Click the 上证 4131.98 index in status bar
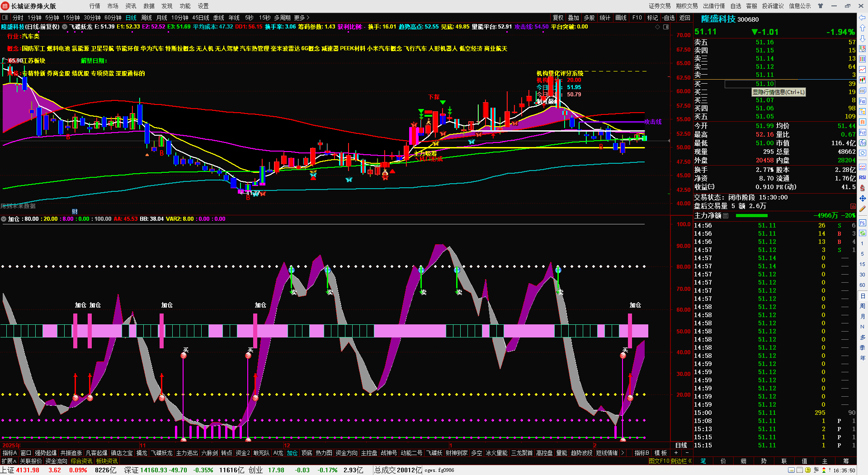This screenshot has width=868, height=475. pos(20,470)
